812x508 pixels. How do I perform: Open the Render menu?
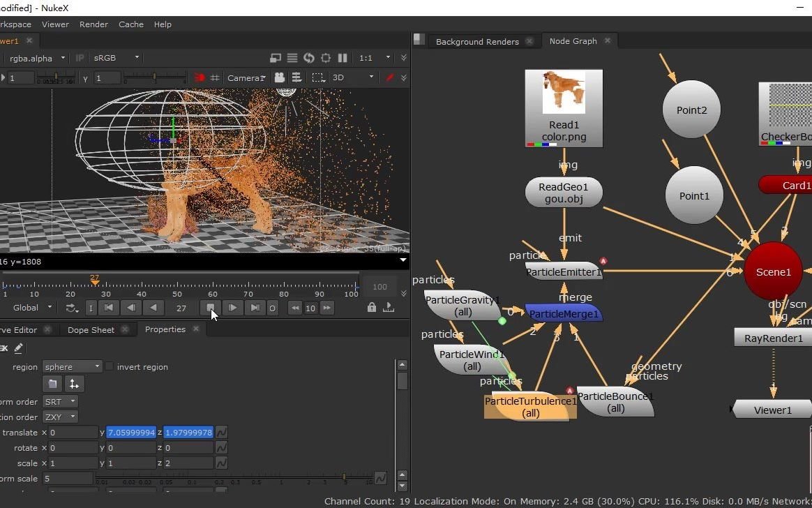[x=93, y=24]
